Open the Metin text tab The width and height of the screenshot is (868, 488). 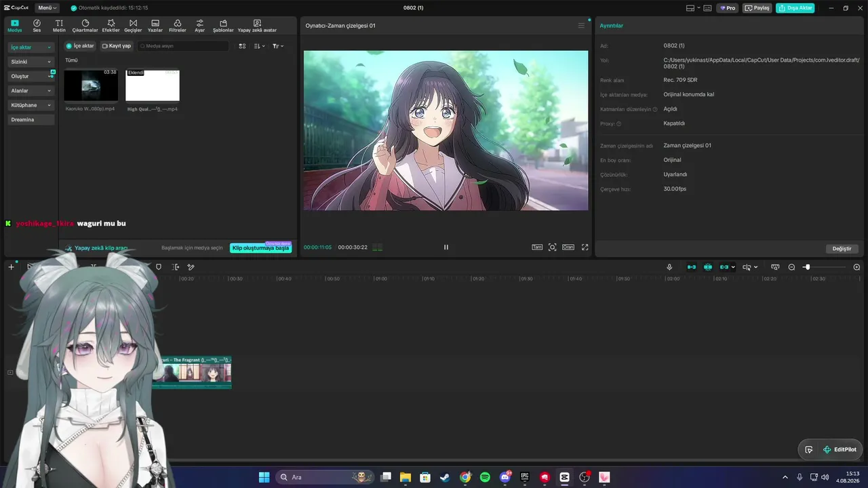coord(59,26)
